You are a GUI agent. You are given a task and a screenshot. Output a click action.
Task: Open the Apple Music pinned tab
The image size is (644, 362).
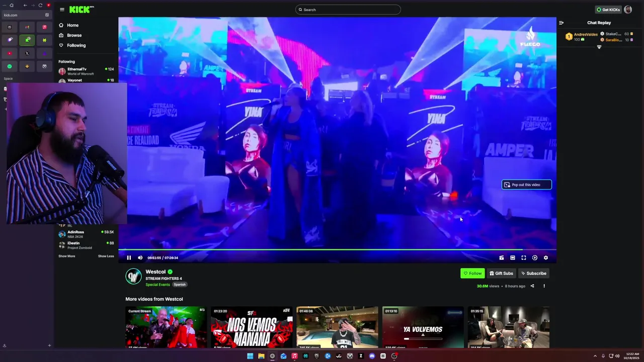coord(44,27)
